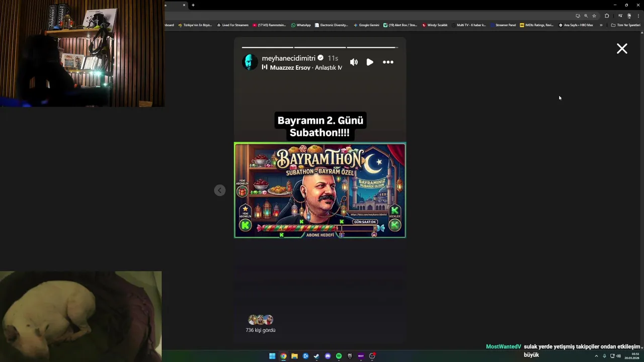This screenshot has height=362, width=644.
Task: Mute the story audio with the speaker icon
Action: point(354,62)
